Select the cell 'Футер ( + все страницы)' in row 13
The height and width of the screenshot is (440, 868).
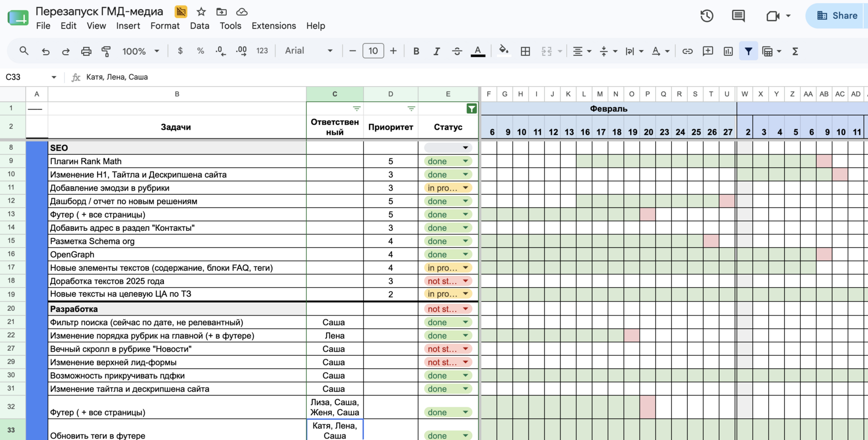177,214
